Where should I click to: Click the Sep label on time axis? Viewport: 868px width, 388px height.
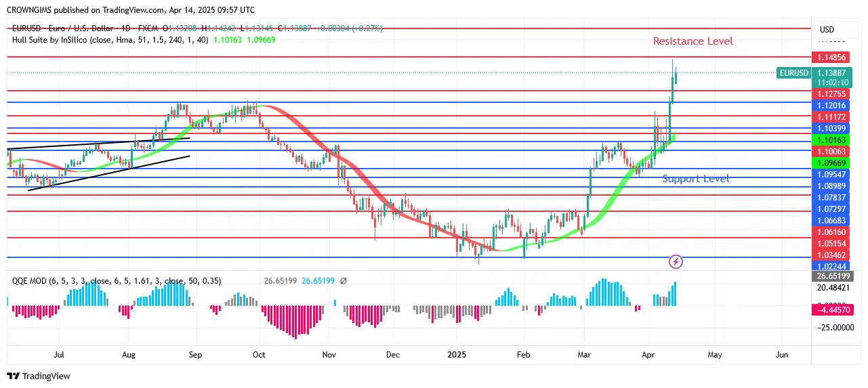coord(195,354)
